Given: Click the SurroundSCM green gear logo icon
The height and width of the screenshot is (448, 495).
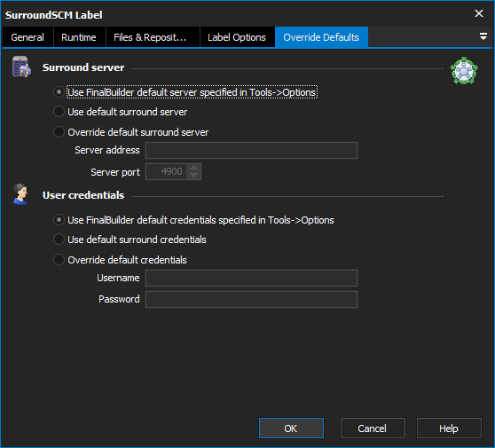Looking at the screenshot, I should click(464, 71).
